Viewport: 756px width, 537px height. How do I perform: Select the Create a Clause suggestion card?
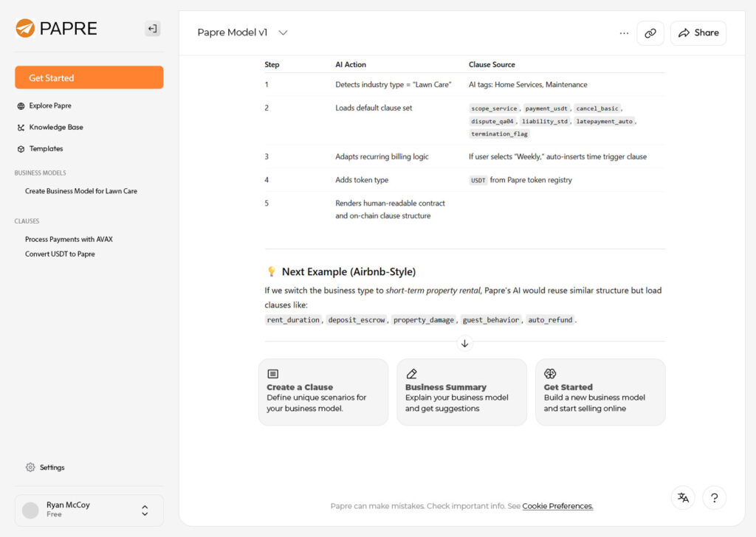point(323,392)
